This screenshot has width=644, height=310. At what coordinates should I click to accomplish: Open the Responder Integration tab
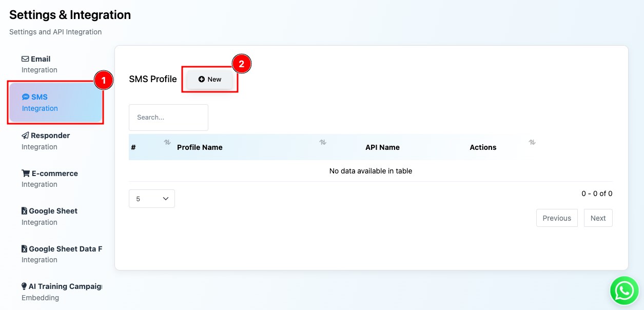pyautogui.click(x=56, y=141)
